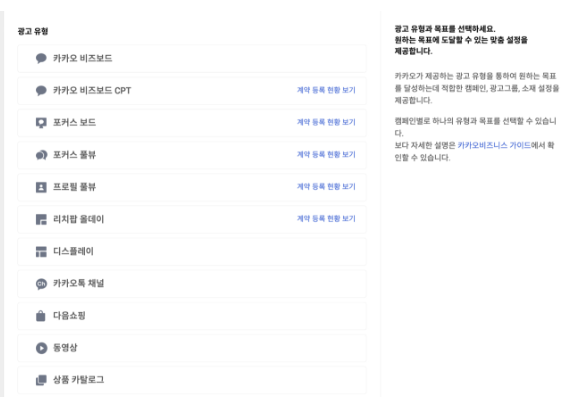Screen dimensions: 568x397
Task: Click the 상품 카탈로그 stacked pages icon
Action: pyautogui.click(x=41, y=380)
